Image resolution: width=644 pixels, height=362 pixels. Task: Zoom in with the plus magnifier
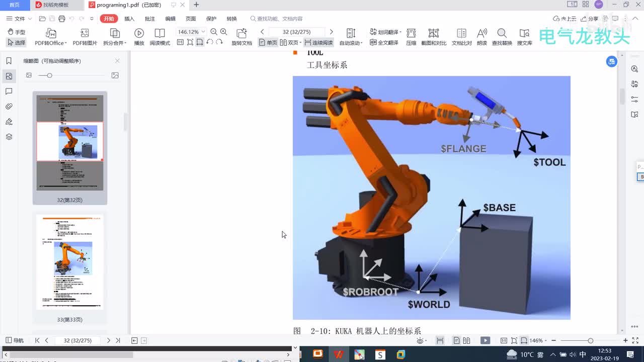point(223,32)
